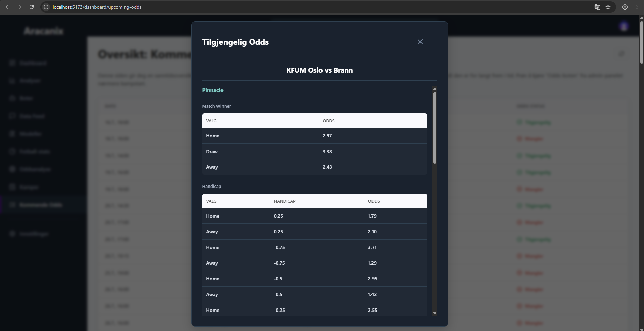Image resolution: width=644 pixels, height=331 pixels.
Task: Click handicap value -0.25 cell
Action: [x=279, y=310]
